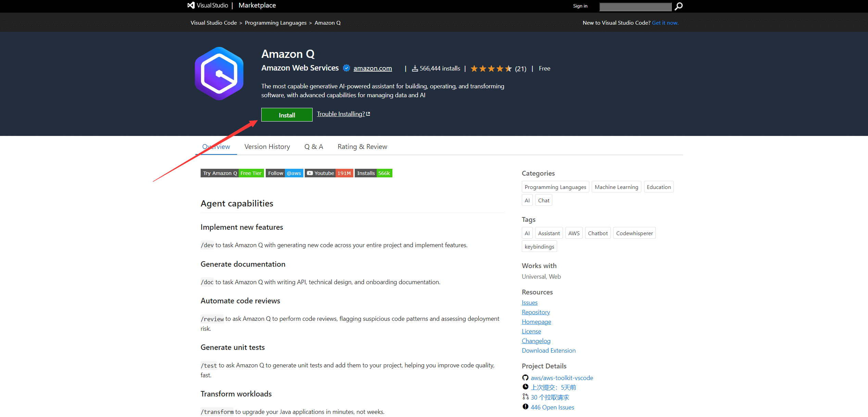Viewport: 868px width, 417px height.
Task: Click Programming Languages in breadcrumb
Action: [x=276, y=23]
